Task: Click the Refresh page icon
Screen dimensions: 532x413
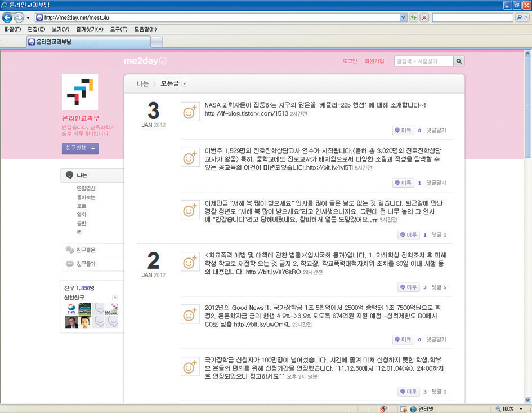Action: point(414,17)
